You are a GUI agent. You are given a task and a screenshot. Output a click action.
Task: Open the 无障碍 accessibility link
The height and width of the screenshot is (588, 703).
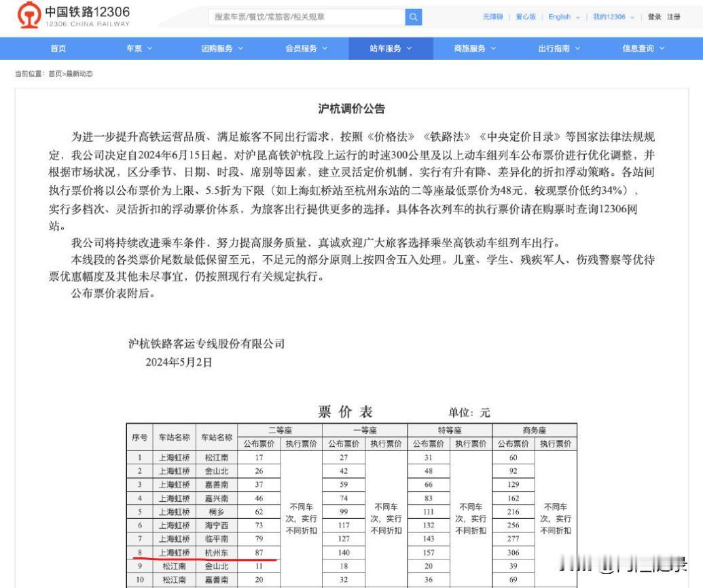[492, 17]
